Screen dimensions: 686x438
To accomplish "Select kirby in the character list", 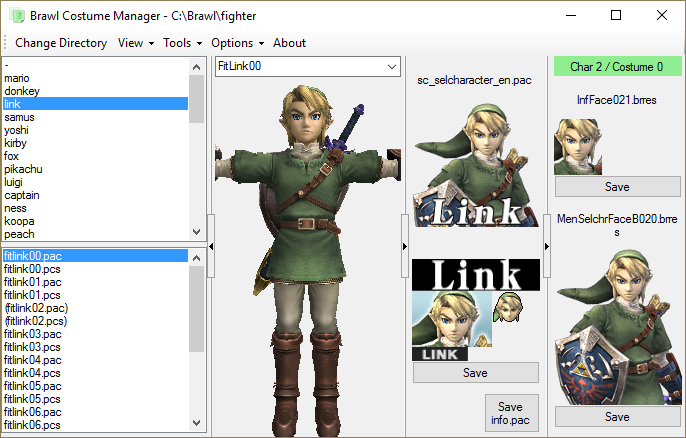I will [x=95, y=143].
